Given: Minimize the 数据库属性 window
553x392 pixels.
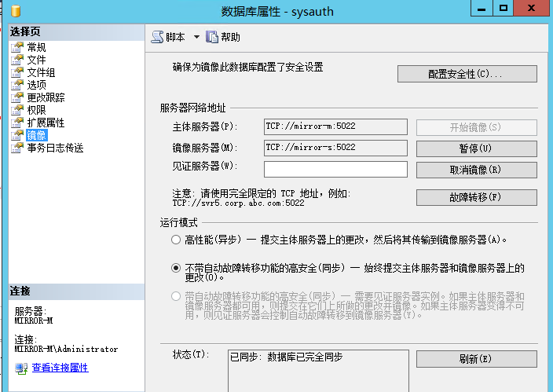Looking at the screenshot, I should [482, 8].
